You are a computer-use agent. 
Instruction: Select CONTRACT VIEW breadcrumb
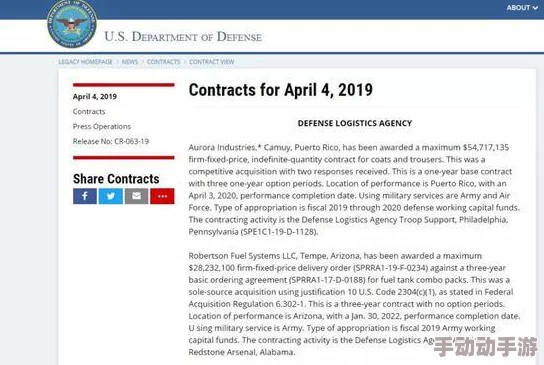coord(212,62)
